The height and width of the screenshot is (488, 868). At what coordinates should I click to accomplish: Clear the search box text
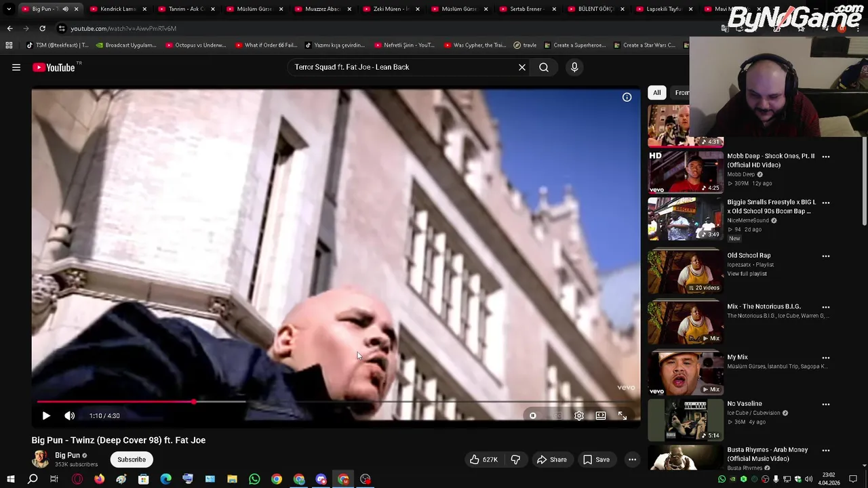point(522,67)
